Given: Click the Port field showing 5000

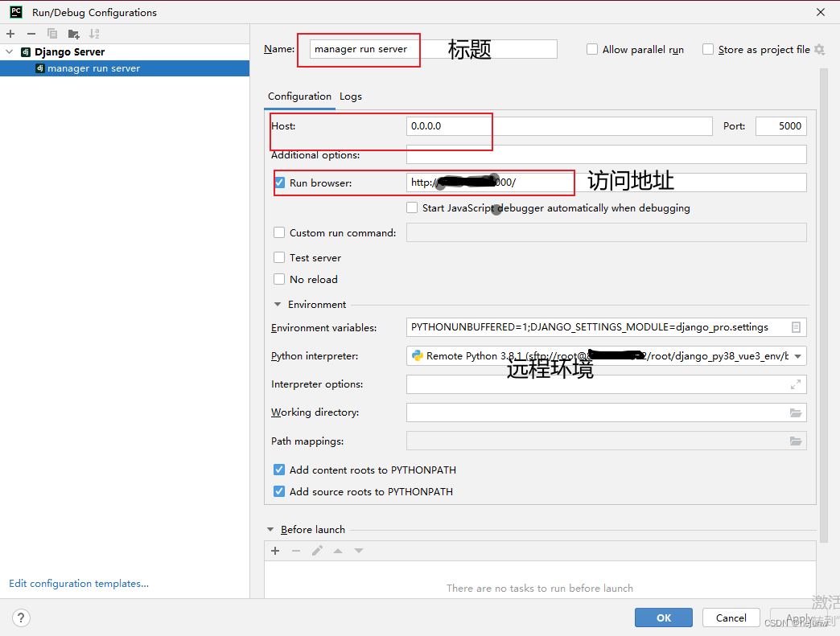Looking at the screenshot, I should tap(781, 126).
